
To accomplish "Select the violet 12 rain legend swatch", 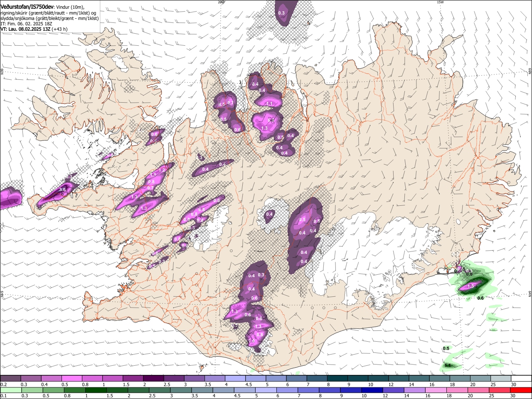I will [393, 390].
